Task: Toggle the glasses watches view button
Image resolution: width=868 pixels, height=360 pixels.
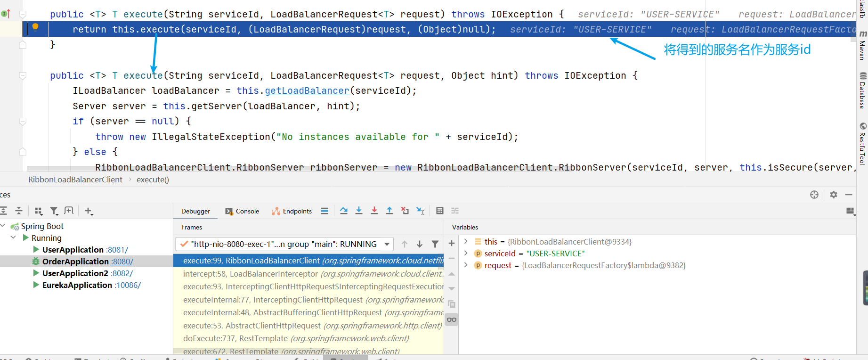Action: tap(452, 320)
